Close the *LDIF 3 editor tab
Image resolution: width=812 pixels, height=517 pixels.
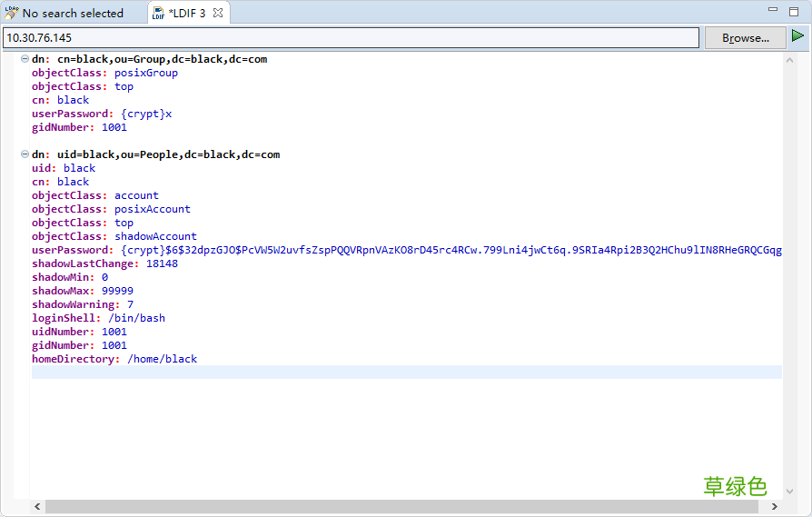click(218, 13)
